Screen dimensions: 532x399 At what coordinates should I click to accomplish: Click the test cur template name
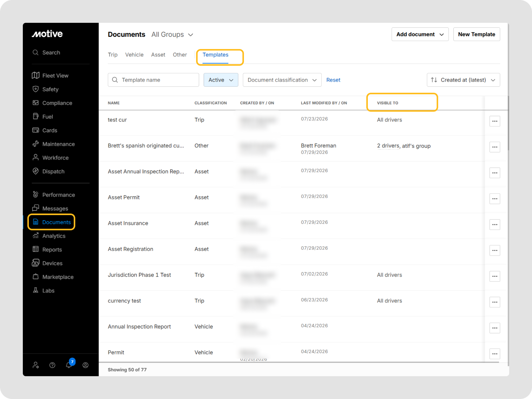(x=117, y=120)
